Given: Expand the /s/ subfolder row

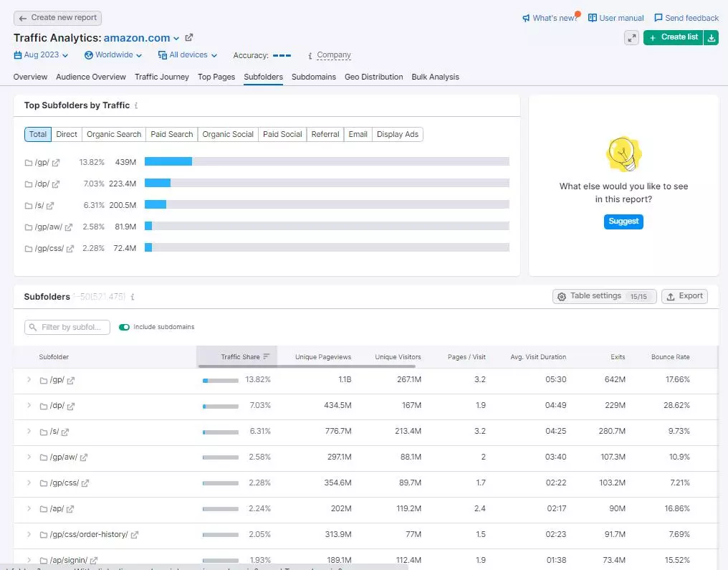Looking at the screenshot, I should point(29,431).
